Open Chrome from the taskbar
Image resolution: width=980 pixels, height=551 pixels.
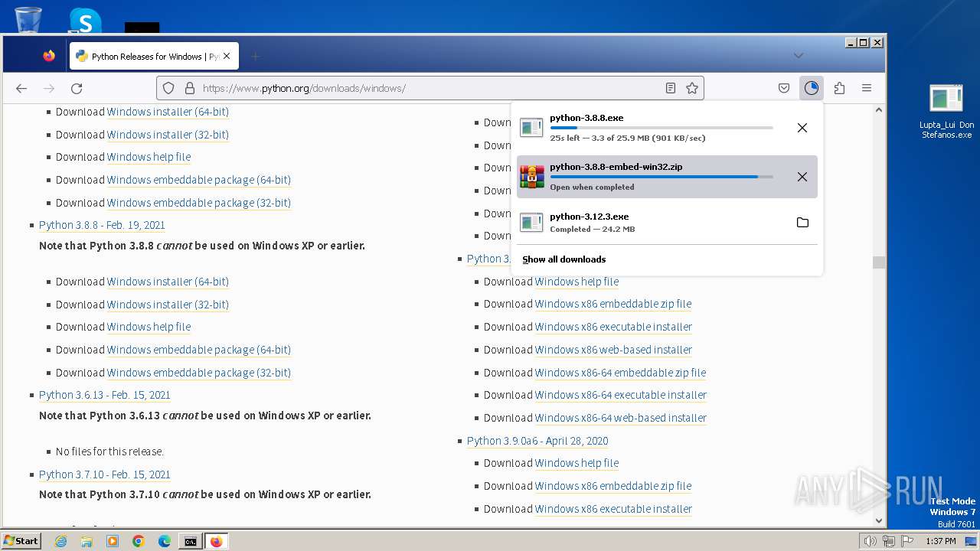tap(139, 541)
